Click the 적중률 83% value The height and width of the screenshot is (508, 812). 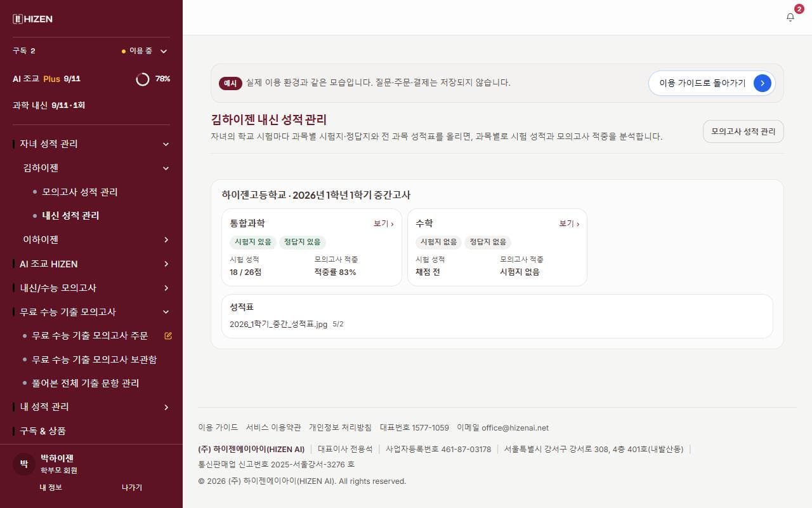coord(335,272)
